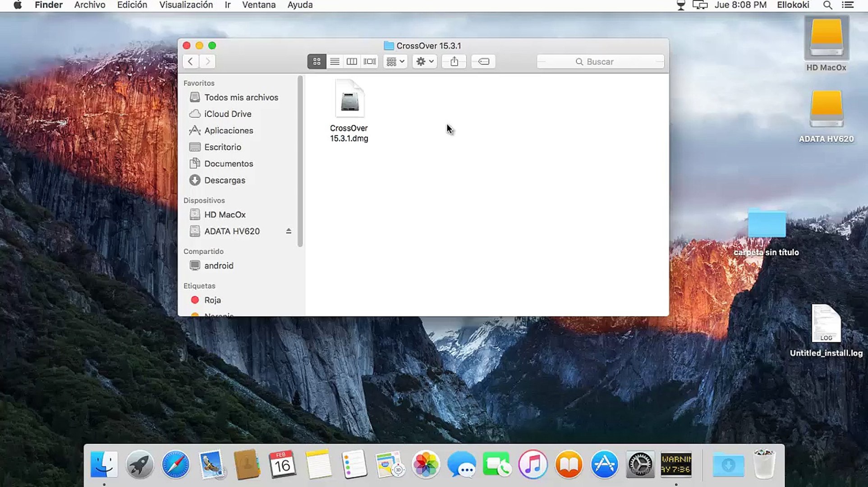The height and width of the screenshot is (487, 868).
Task: Open the Archivo menu
Action: click(90, 5)
